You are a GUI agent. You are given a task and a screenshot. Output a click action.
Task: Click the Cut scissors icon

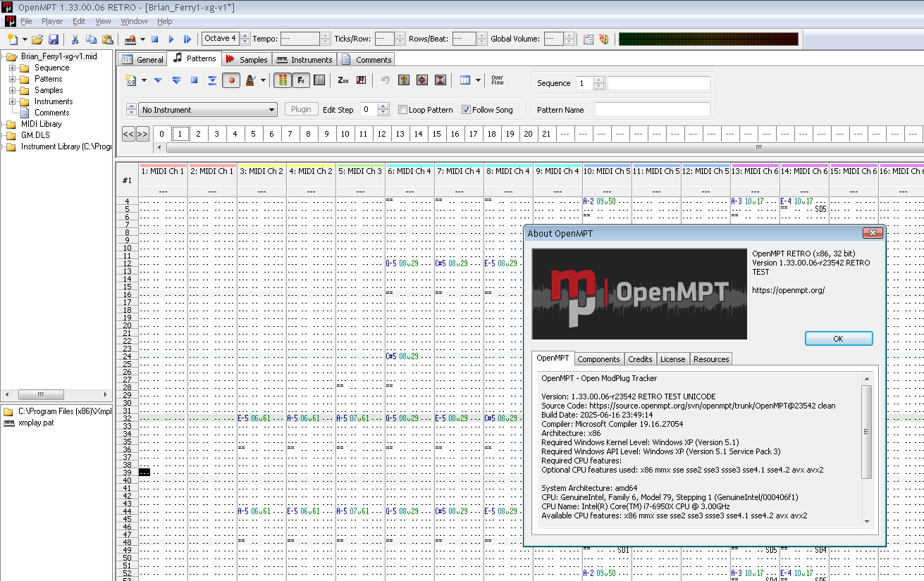coord(75,39)
